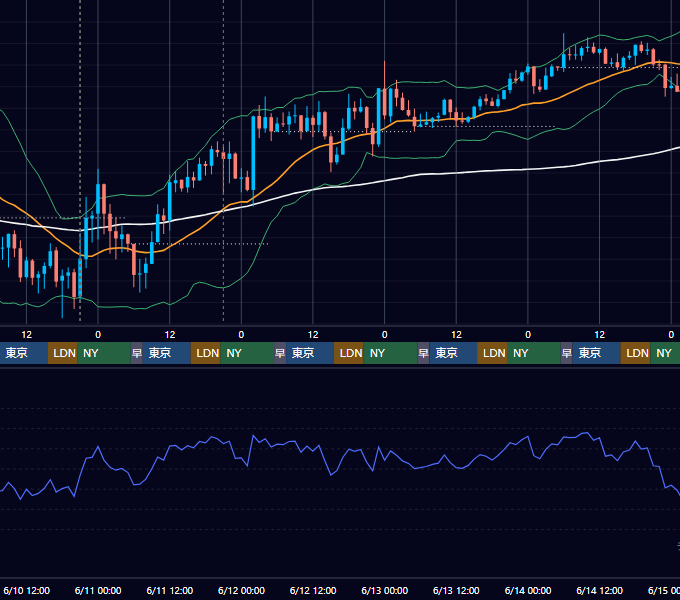The image size is (680, 600).
Task: Click the NY session block spanning 6/11 00:00
Action: (104, 353)
